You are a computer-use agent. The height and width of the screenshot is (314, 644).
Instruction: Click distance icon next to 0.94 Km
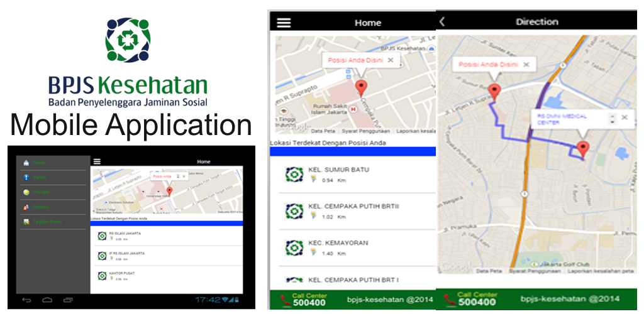313,179
